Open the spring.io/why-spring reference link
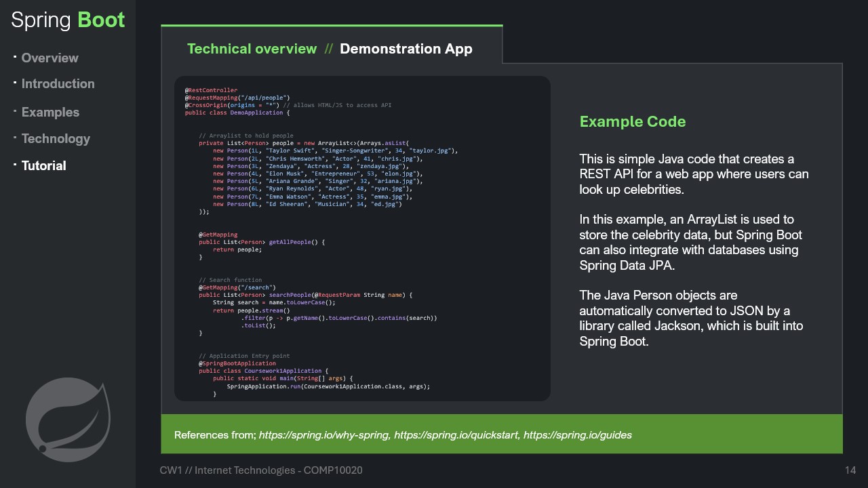Image resolution: width=868 pixels, height=488 pixels. pyautogui.click(x=324, y=435)
